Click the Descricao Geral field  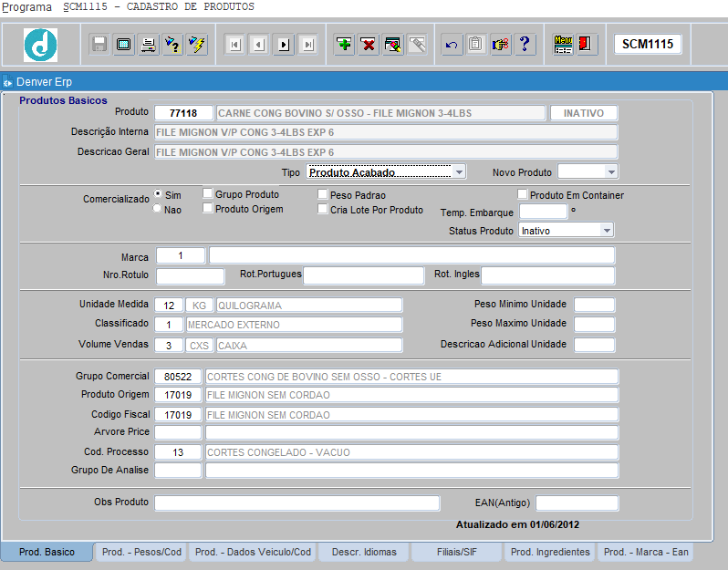[x=386, y=152]
